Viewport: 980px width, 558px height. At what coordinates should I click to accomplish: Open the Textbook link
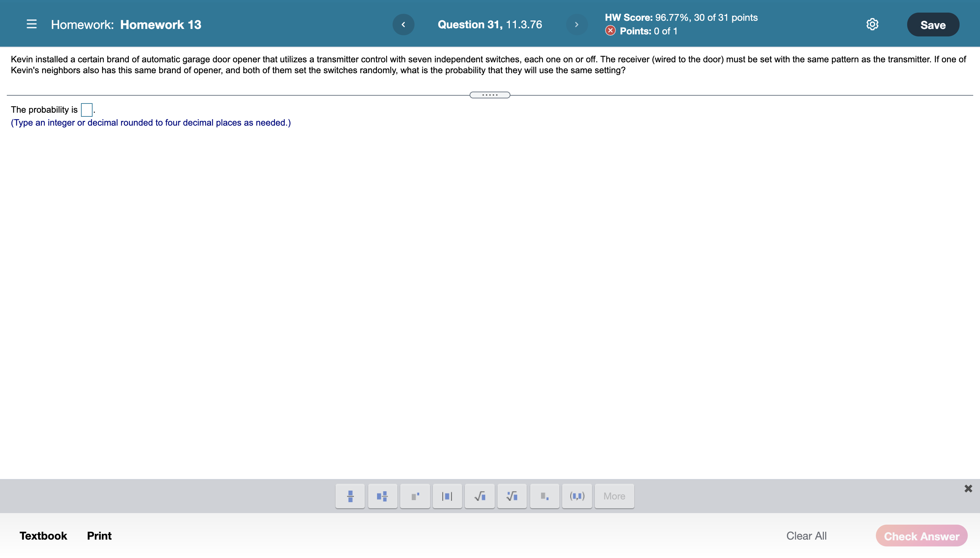pyautogui.click(x=43, y=536)
